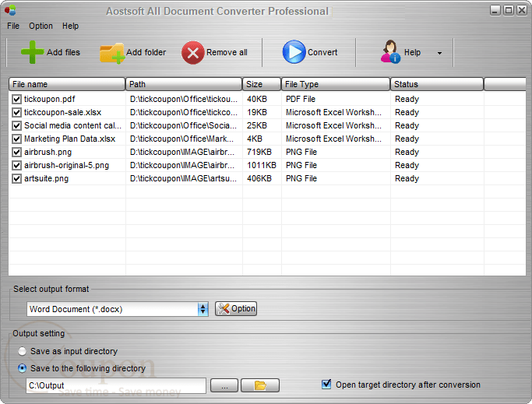Open the Option menu
This screenshot has height=404, width=532.
coord(41,26)
